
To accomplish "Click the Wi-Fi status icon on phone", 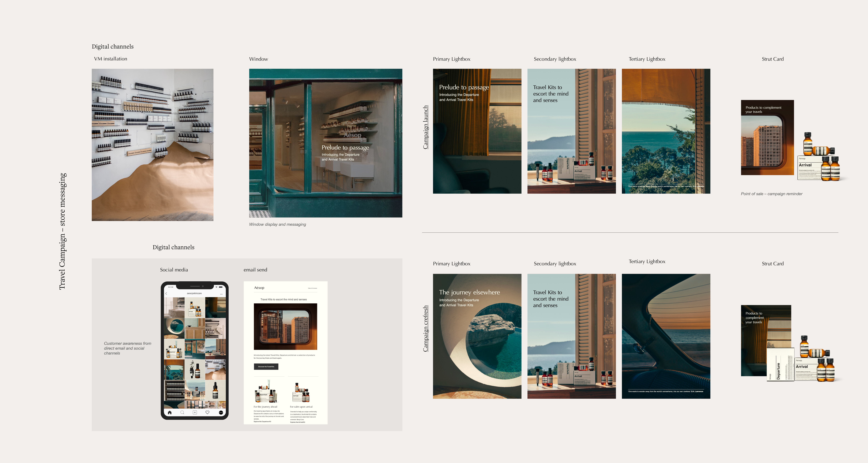I will coord(216,287).
